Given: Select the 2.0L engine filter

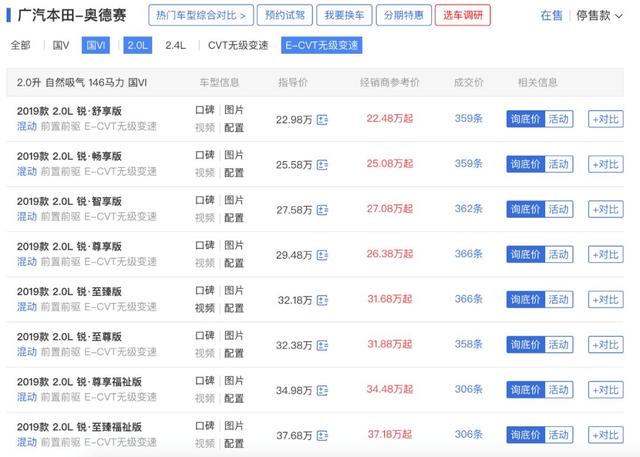Looking at the screenshot, I should pos(138,45).
